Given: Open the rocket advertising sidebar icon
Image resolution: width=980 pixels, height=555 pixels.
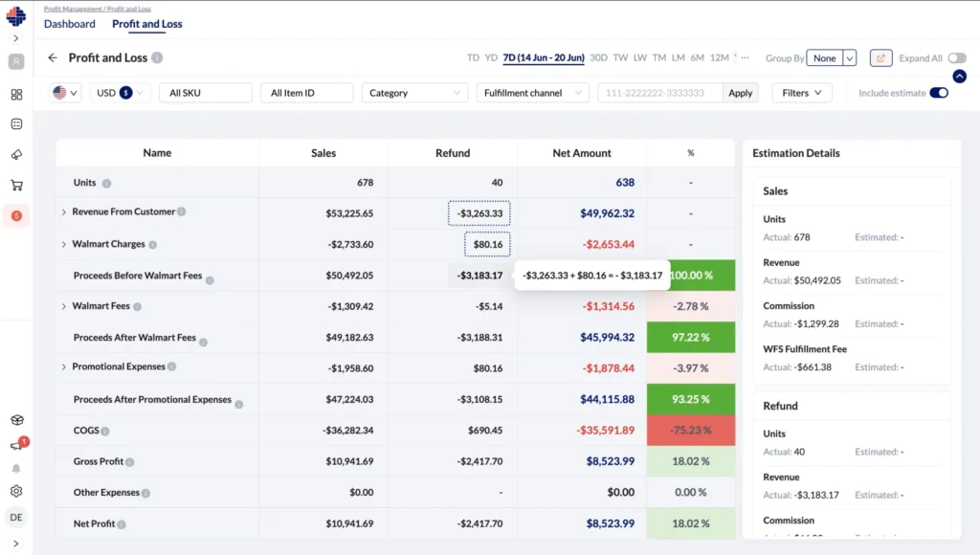Looking at the screenshot, I should point(17,154).
